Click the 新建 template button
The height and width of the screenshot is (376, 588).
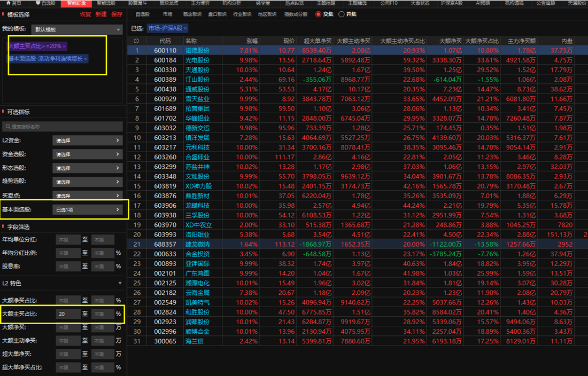[101, 14]
